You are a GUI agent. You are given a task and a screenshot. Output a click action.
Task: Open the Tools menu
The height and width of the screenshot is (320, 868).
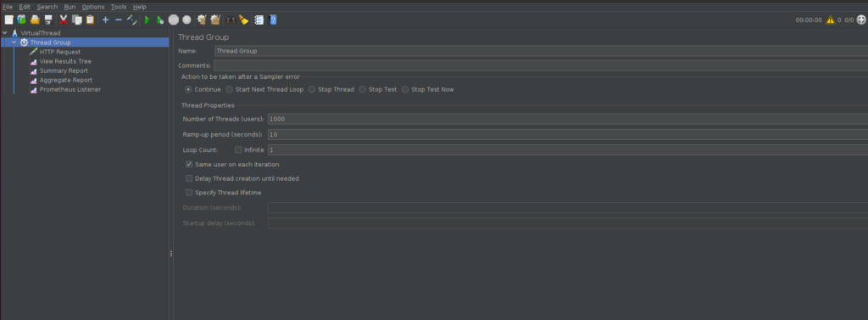(119, 7)
